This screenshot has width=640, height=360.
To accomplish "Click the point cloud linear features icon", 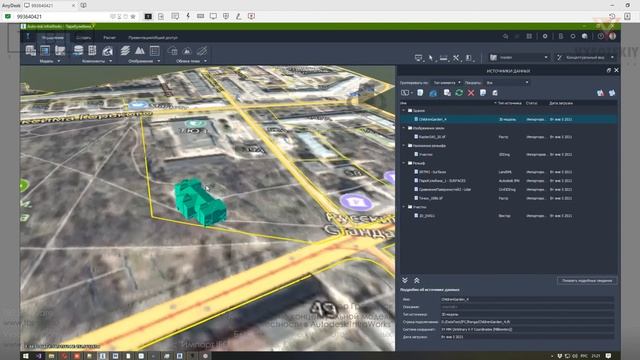I will click(x=202, y=51).
